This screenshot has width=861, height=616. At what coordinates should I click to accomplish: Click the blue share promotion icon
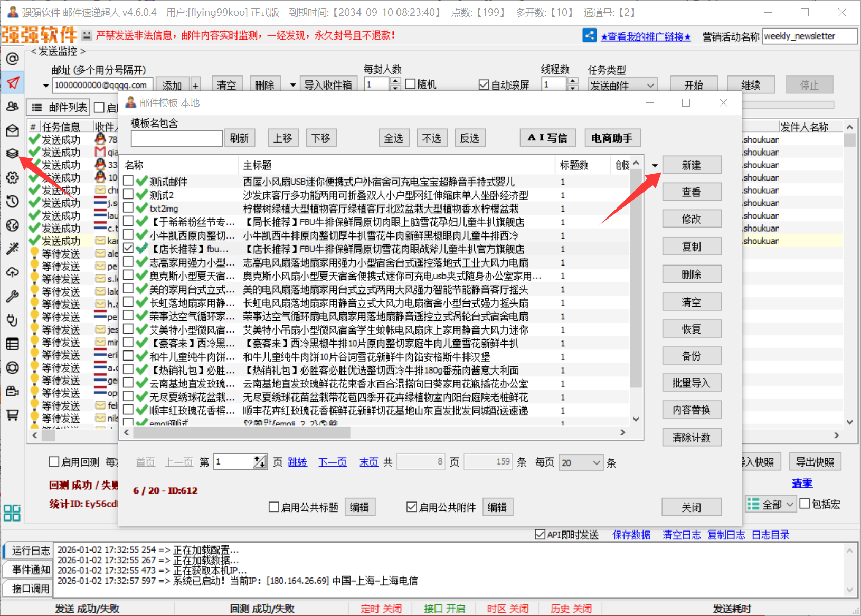click(x=589, y=35)
